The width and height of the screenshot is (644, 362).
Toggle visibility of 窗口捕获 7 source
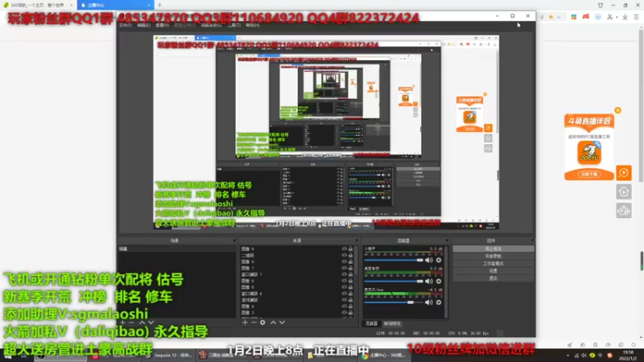tap(345, 274)
